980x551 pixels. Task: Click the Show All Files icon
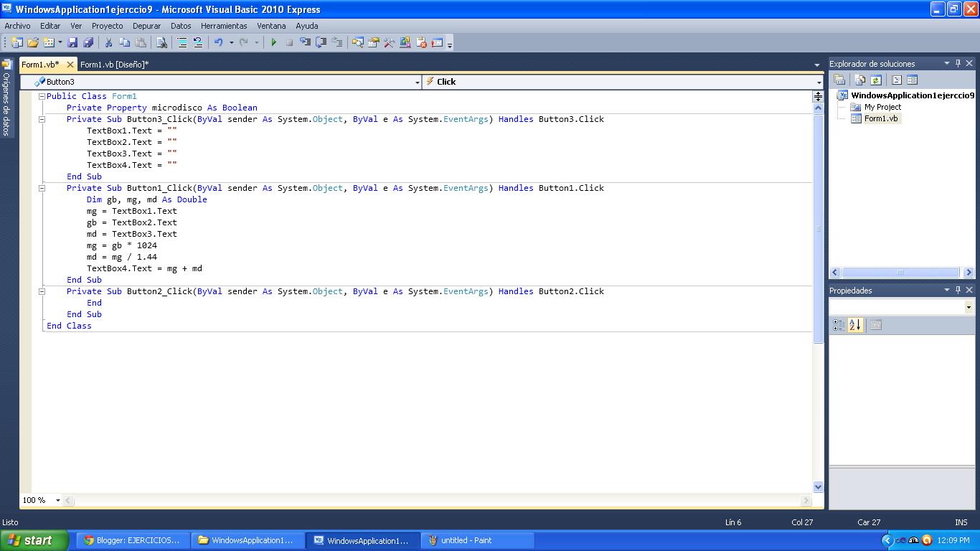(x=859, y=79)
